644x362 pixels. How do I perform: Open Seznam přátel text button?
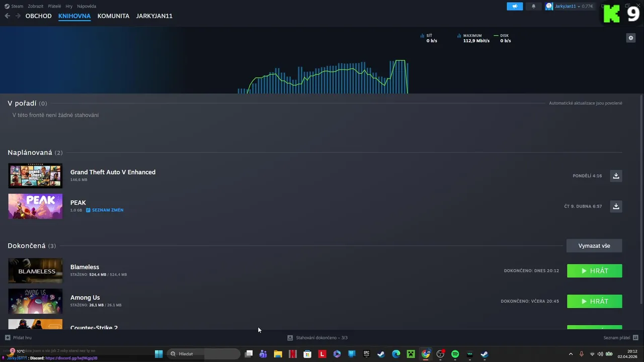click(x=617, y=338)
